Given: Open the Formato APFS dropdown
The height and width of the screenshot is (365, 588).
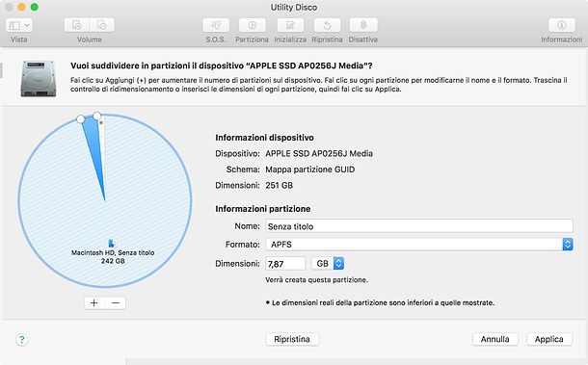Looking at the screenshot, I should (x=419, y=245).
